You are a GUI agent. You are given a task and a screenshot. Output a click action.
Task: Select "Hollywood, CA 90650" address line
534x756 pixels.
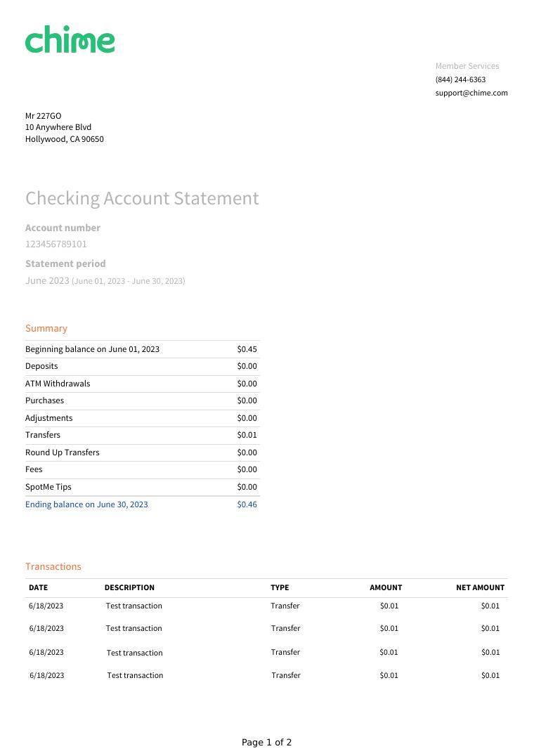point(65,139)
